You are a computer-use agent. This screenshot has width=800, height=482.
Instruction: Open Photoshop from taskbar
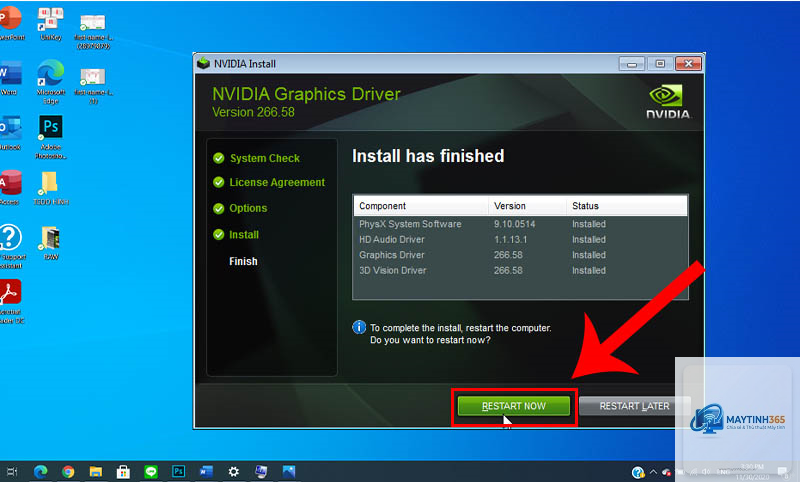178,471
